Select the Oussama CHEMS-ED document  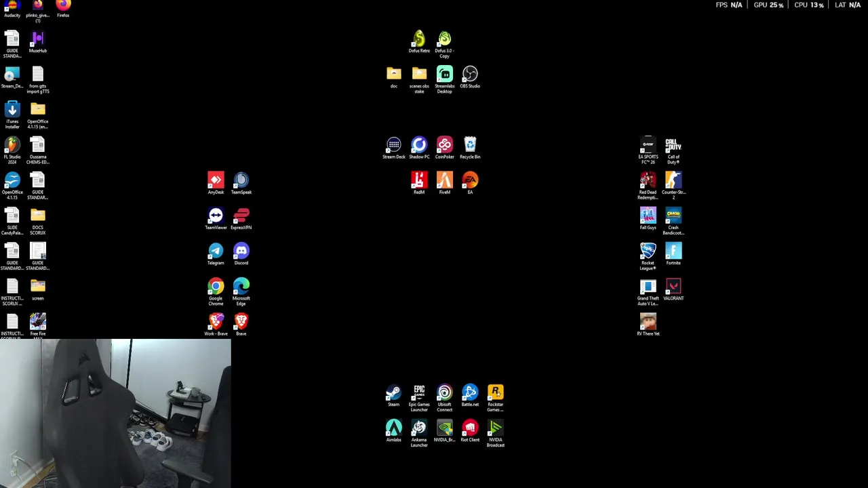pos(38,150)
